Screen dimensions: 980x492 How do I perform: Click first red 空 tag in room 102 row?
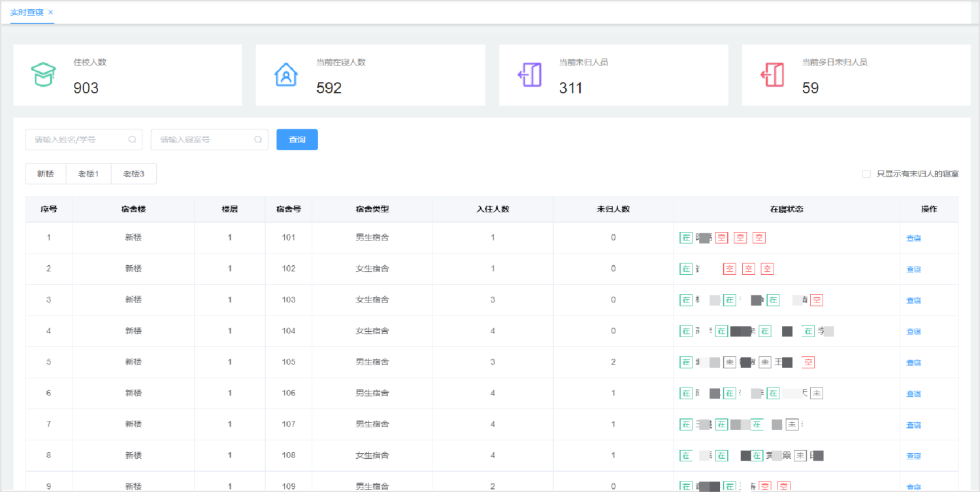(730, 269)
